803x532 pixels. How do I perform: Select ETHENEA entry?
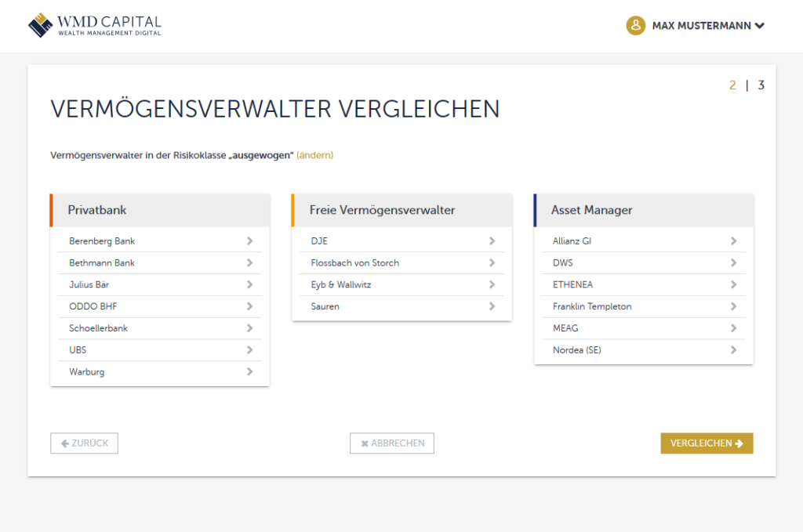643,284
